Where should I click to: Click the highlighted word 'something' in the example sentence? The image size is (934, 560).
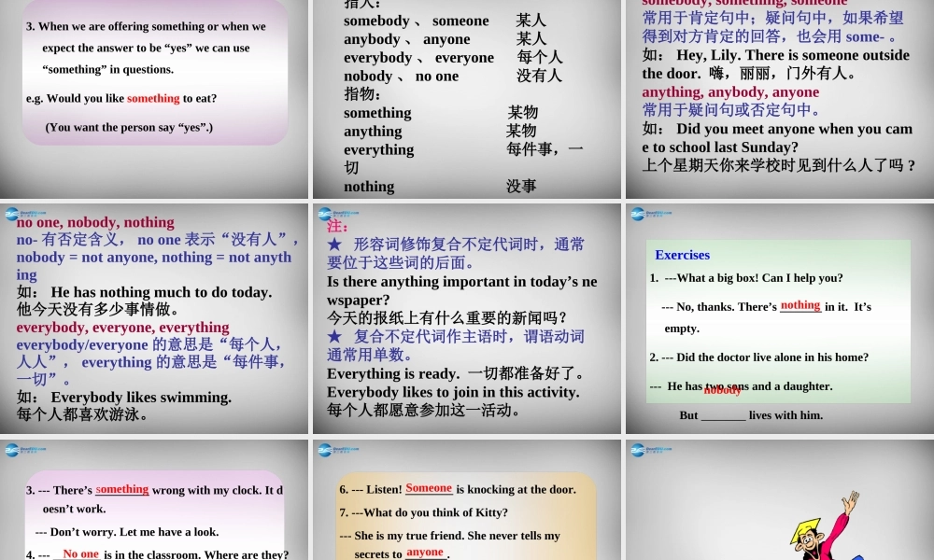153,98
